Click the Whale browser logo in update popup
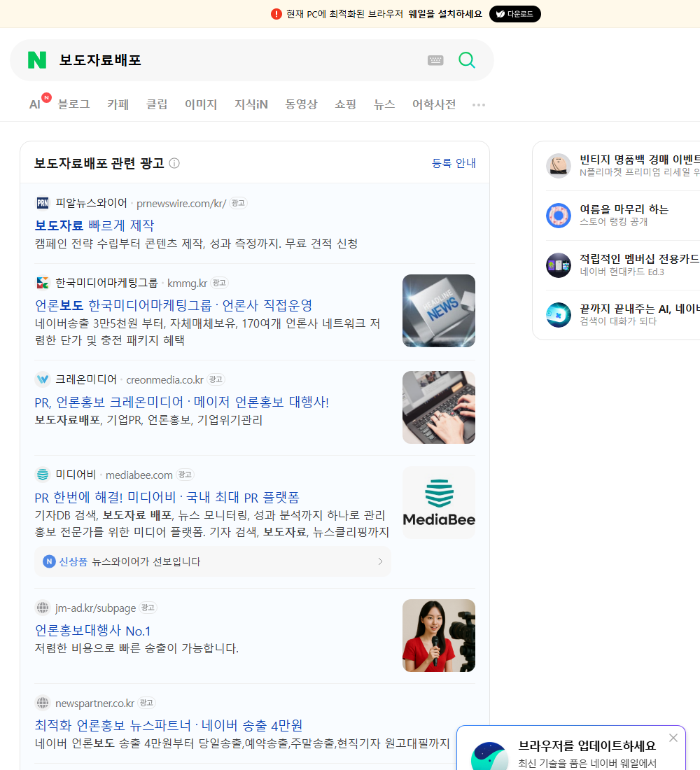Image resolution: width=700 pixels, height=770 pixels. [x=490, y=756]
